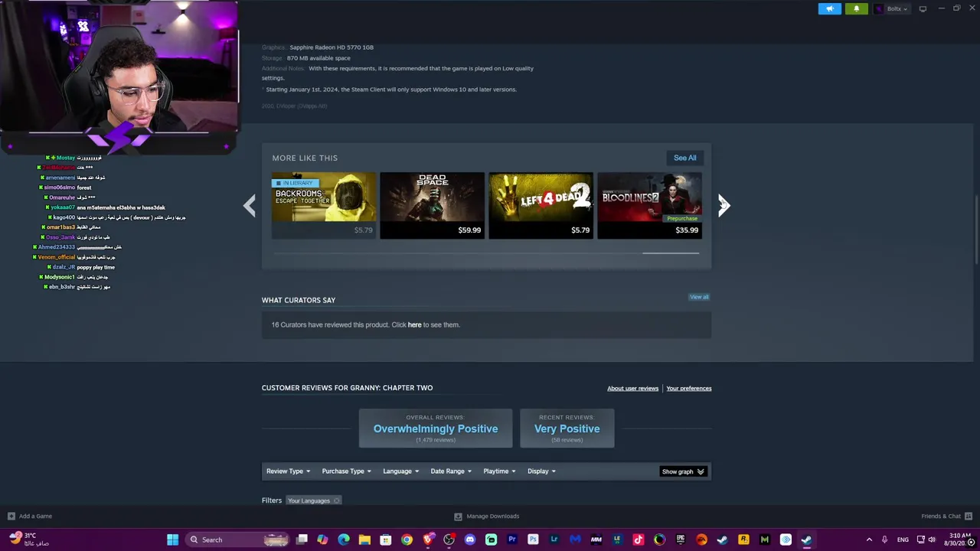Open Windows Start menu

tap(172, 540)
